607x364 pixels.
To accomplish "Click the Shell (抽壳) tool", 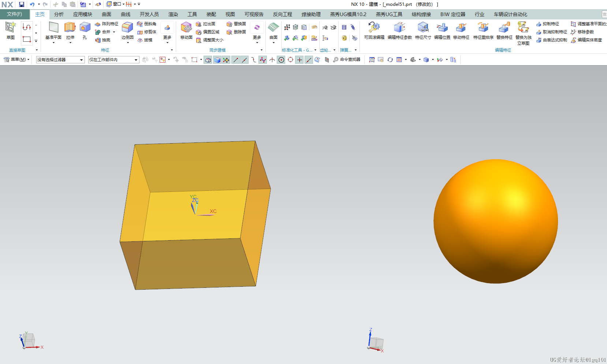I will tap(103, 40).
